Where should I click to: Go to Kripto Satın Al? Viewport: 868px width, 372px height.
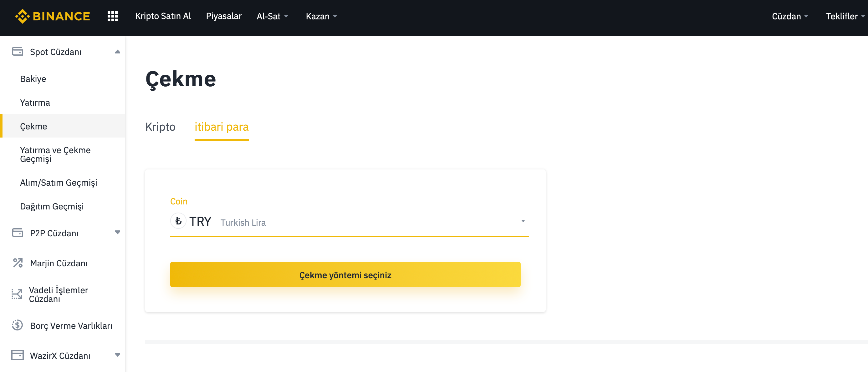163,16
